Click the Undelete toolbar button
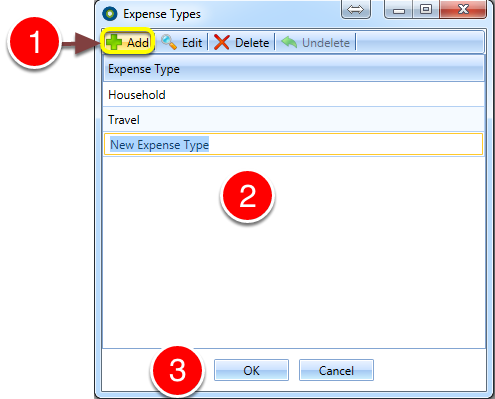 point(315,43)
